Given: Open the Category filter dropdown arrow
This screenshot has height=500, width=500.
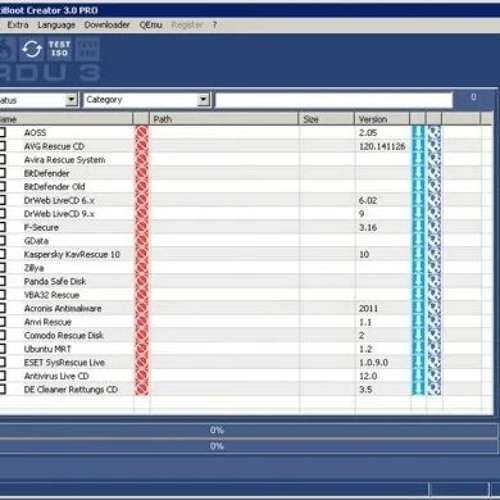Looking at the screenshot, I should click(203, 99).
